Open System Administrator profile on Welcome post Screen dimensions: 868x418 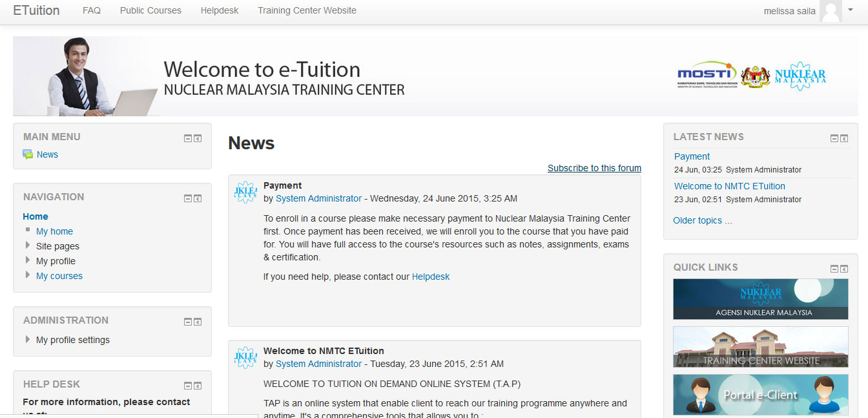[x=318, y=364]
